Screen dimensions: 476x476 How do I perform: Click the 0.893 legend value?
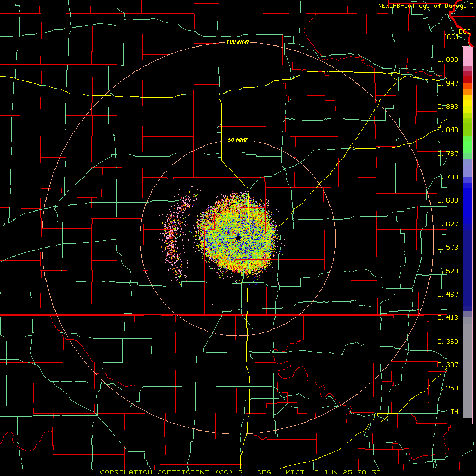click(448, 106)
